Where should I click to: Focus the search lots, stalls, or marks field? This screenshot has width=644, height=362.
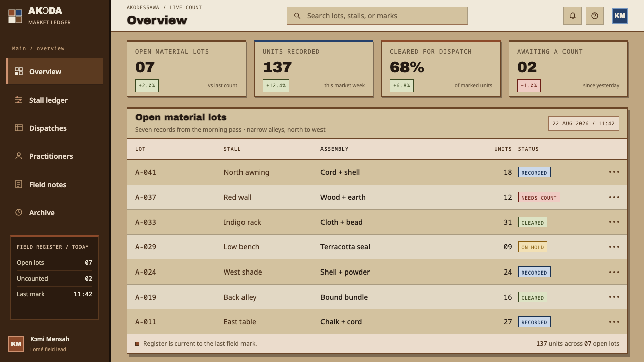pyautogui.click(x=377, y=16)
